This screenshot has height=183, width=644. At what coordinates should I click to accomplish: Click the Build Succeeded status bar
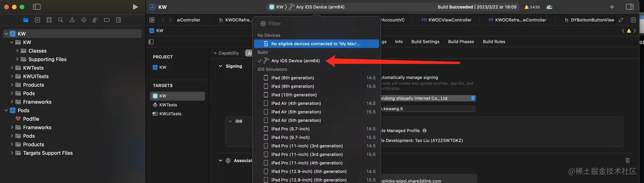pos(477,7)
